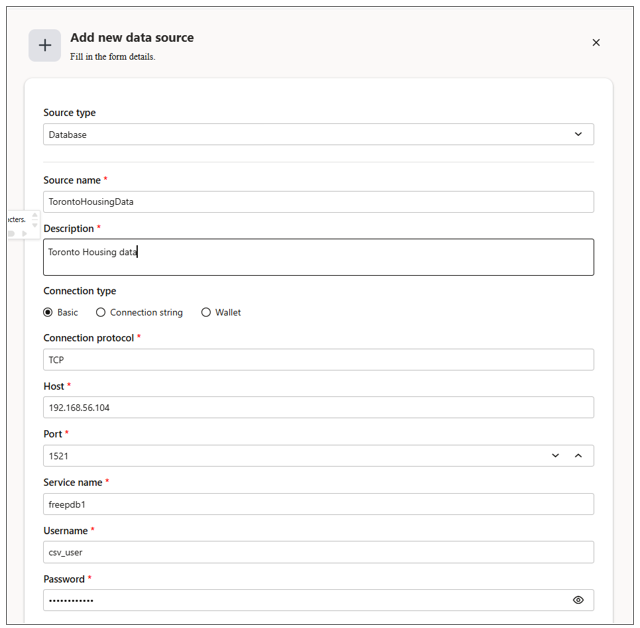Close the Add new data source dialog
The width and height of the screenshot is (640, 628).
[x=596, y=43]
